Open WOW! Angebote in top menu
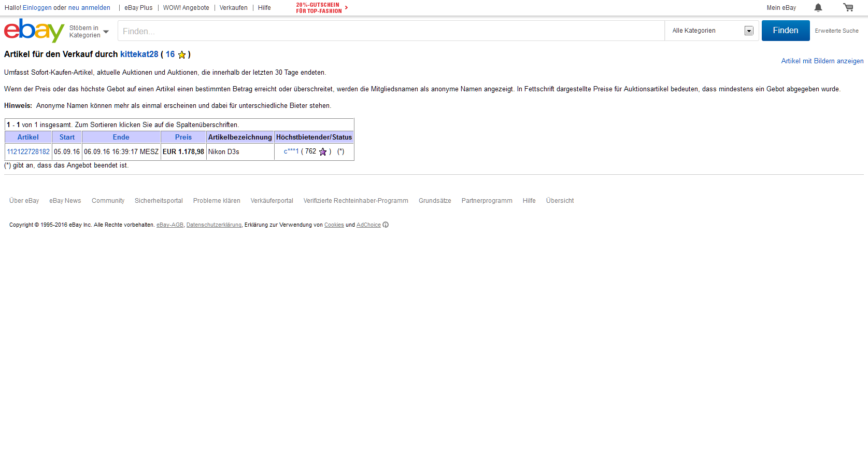Screen dimensions: 868x471 (x=186, y=8)
